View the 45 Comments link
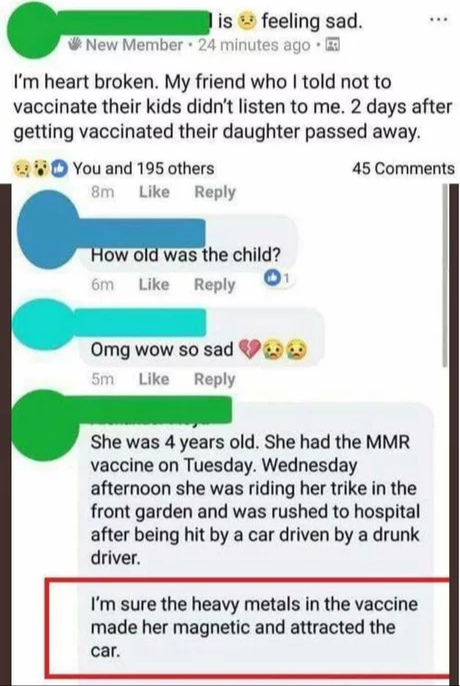 click(403, 168)
